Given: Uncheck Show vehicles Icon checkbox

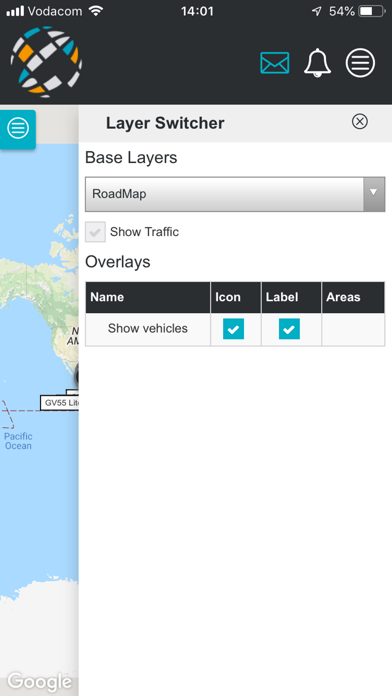Looking at the screenshot, I should 234,329.
